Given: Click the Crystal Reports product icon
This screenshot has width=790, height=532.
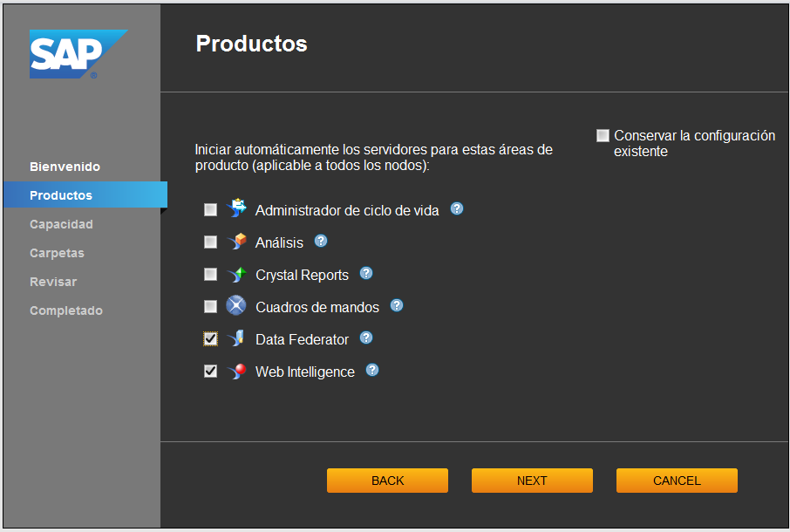Looking at the screenshot, I should coord(236,275).
